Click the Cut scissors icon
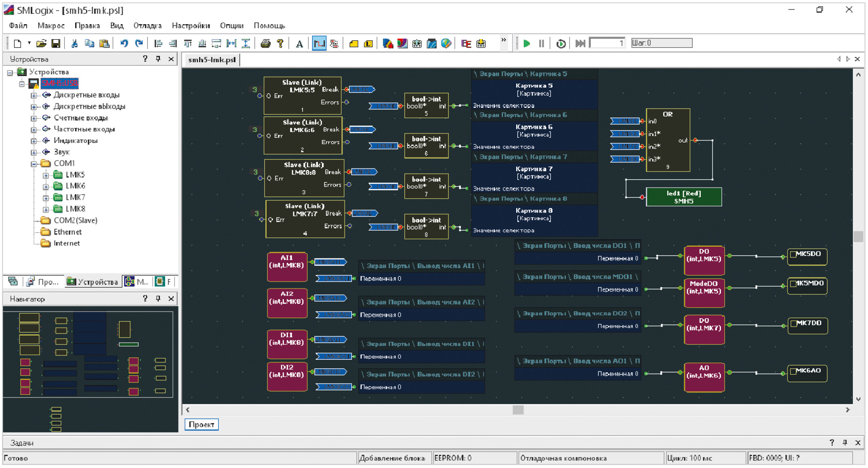The width and height of the screenshot is (868, 468). [x=74, y=43]
